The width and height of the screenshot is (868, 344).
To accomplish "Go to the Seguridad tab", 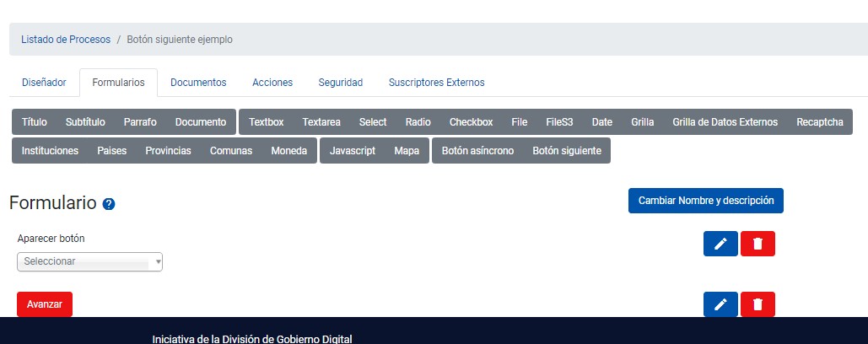I will [x=341, y=83].
